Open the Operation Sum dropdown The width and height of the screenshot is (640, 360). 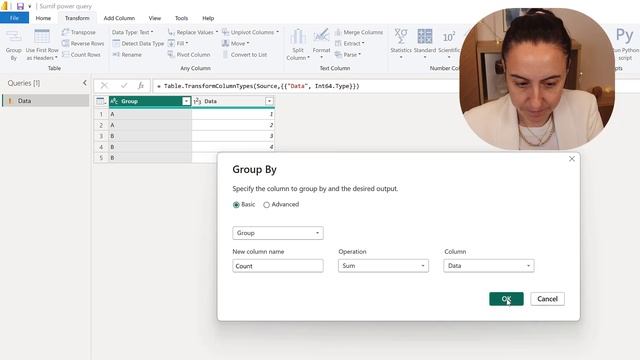[383, 266]
